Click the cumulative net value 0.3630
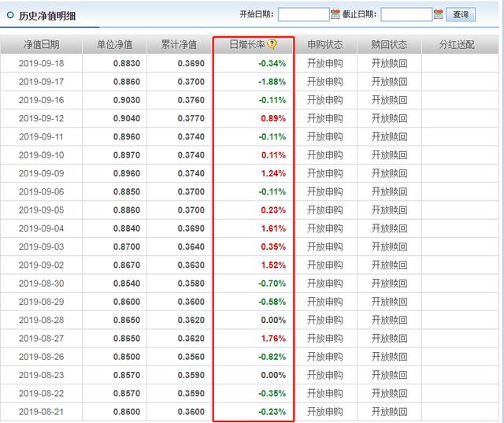504x423 pixels. [x=191, y=265]
